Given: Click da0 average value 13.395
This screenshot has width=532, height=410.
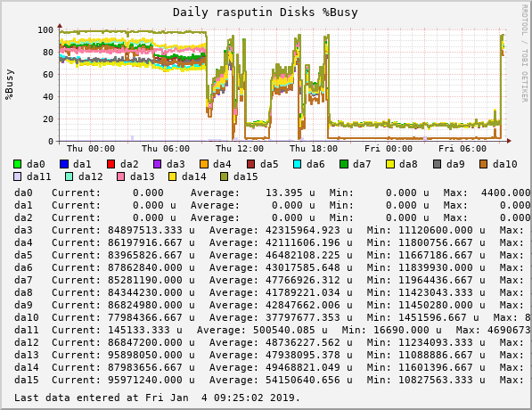Looking at the screenshot, I should coord(283,193).
